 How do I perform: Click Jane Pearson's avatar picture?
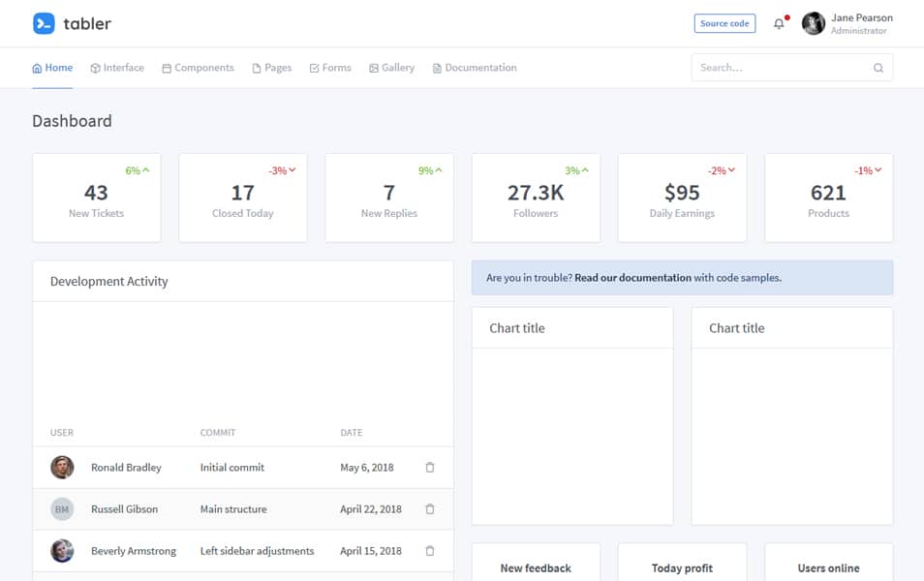814,23
